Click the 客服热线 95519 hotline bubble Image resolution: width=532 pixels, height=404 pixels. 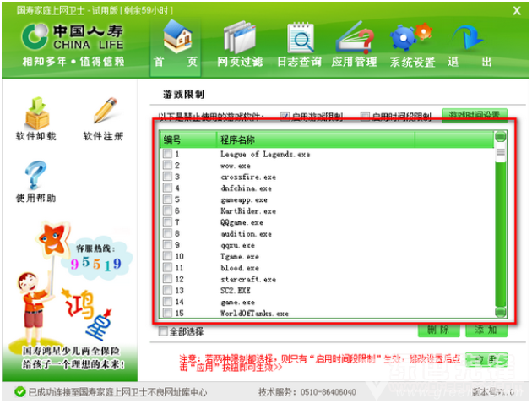coord(96,258)
